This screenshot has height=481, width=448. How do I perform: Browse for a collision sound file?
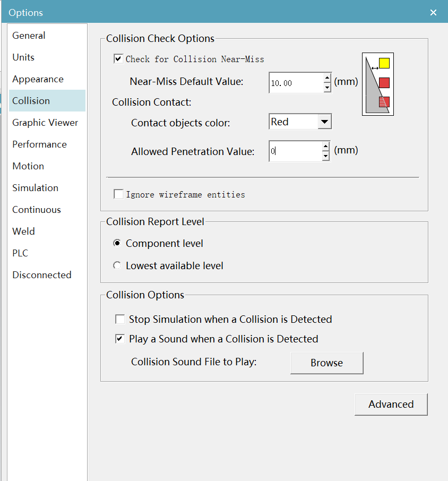[327, 363]
